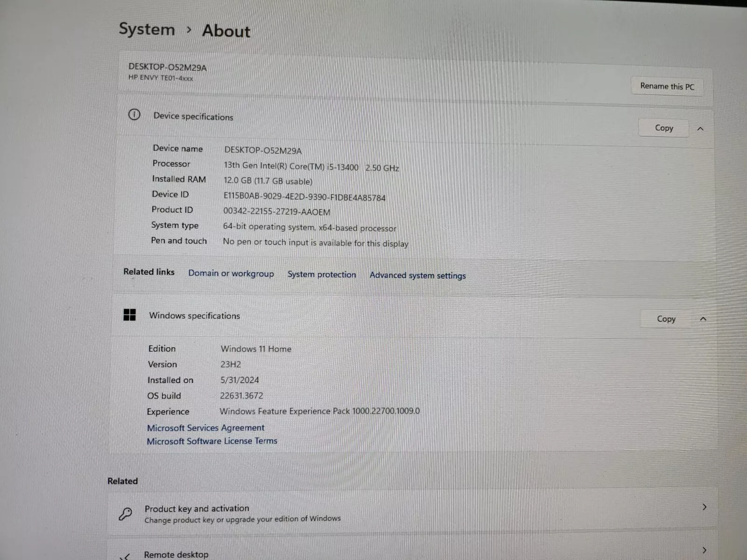Click the Remote desktop icon
This screenshot has height=560, width=747.
(x=125, y=556)
